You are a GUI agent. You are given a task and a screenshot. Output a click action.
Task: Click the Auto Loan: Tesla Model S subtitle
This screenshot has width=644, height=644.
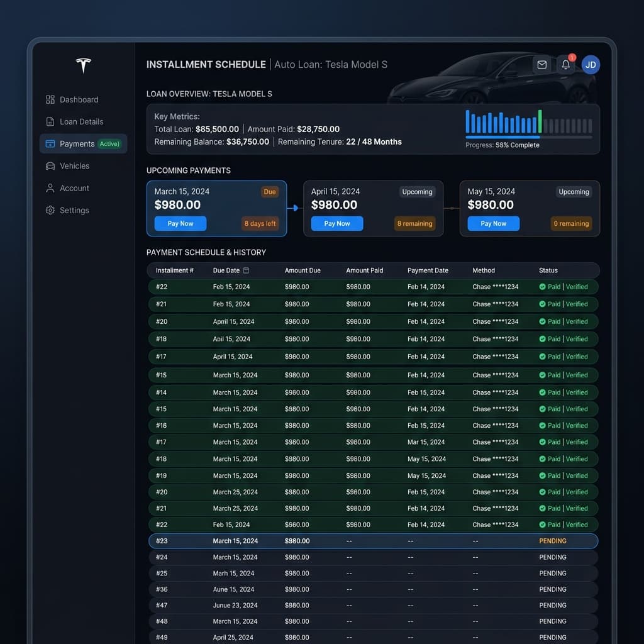331,65
